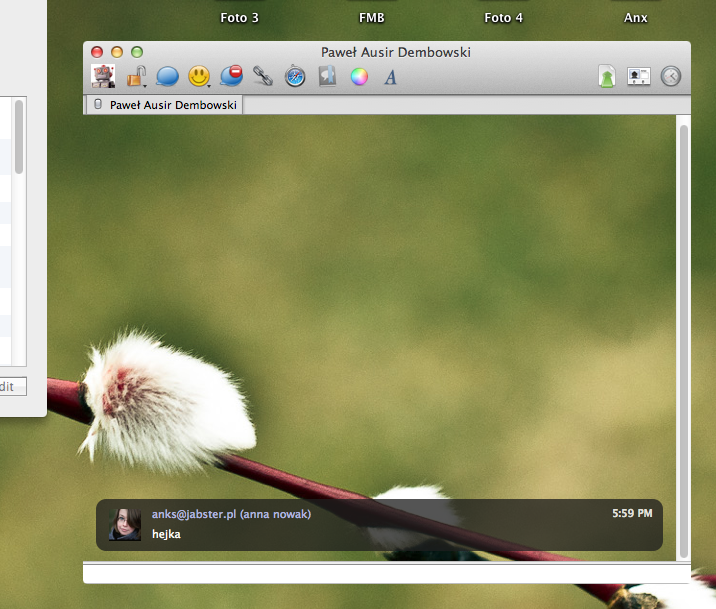This screenshot has height=609, width=716.
Task: Click the Foto 3 desktop item
Action: pos(240,17)
